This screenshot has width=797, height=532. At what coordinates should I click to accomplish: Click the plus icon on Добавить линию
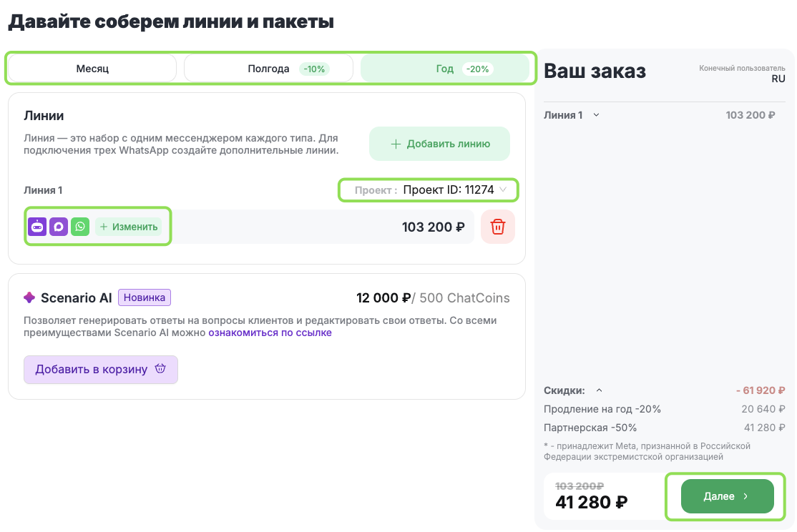(x=396, y=144)
